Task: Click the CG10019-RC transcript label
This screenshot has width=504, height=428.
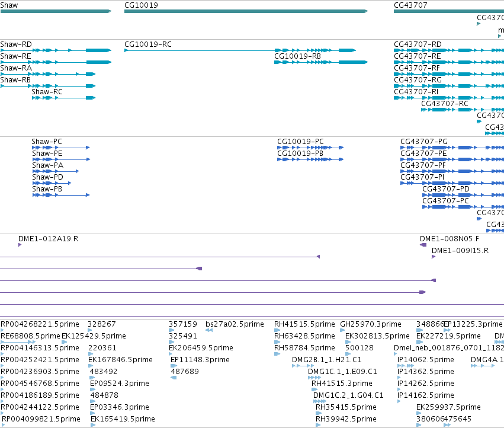Action: click(148, 44)
